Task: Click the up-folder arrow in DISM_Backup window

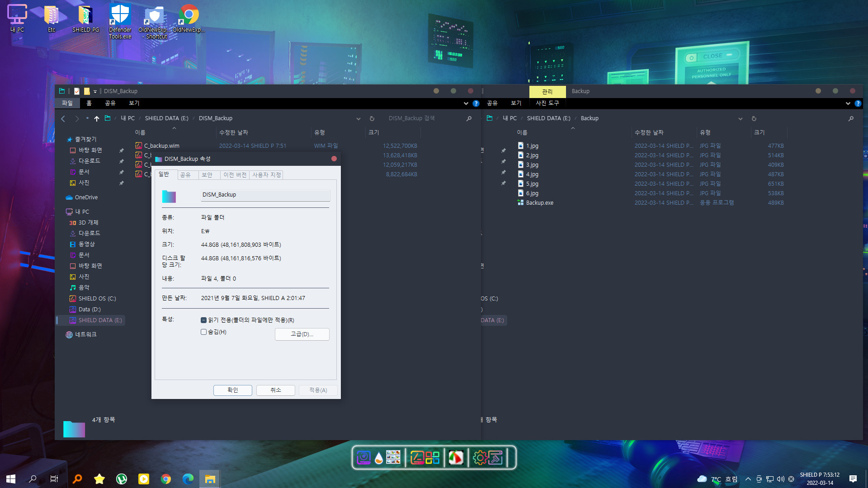Action: point(97,118)
